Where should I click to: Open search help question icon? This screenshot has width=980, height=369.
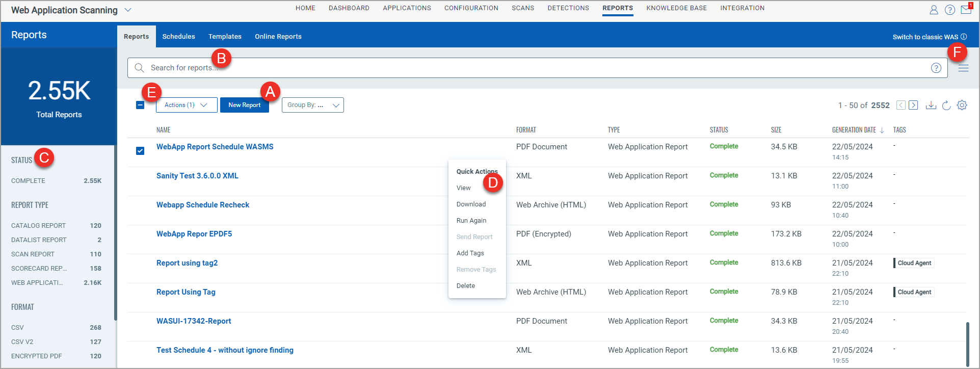point(936,68)
